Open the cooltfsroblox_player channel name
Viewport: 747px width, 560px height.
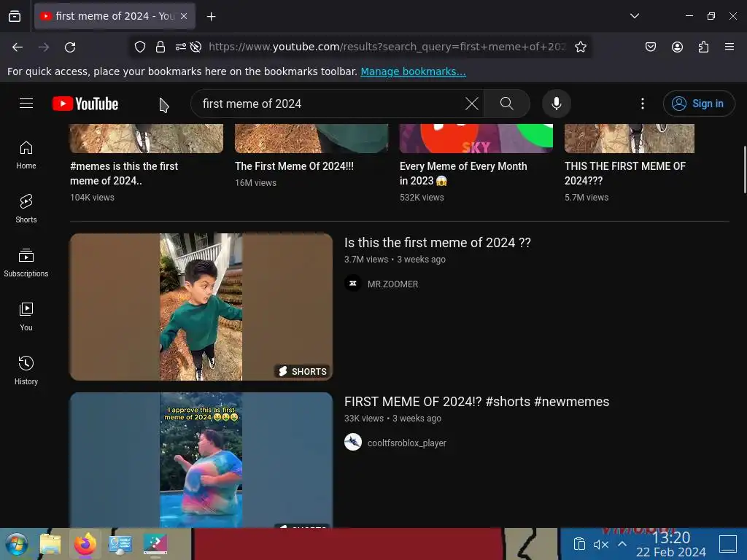coord(407,443)
